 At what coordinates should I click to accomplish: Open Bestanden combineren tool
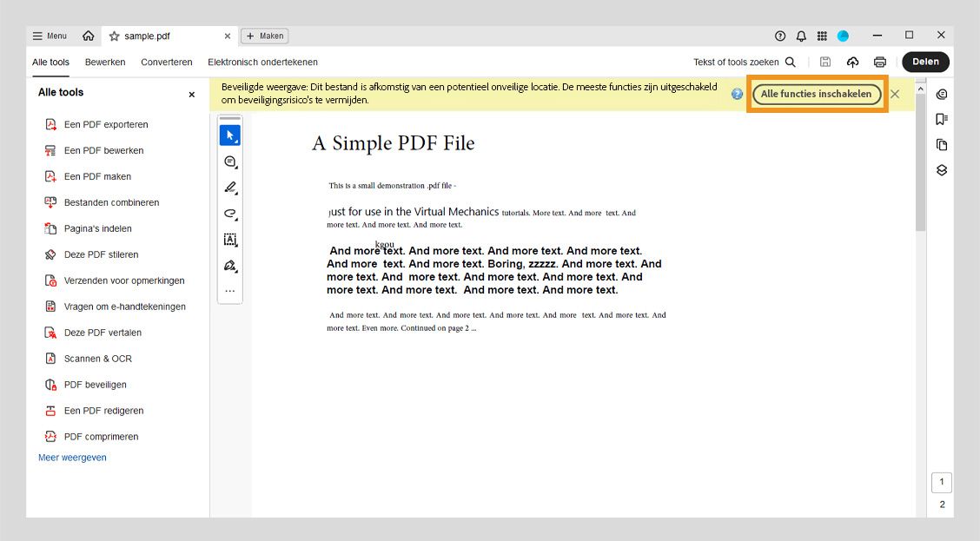(102, 202)
